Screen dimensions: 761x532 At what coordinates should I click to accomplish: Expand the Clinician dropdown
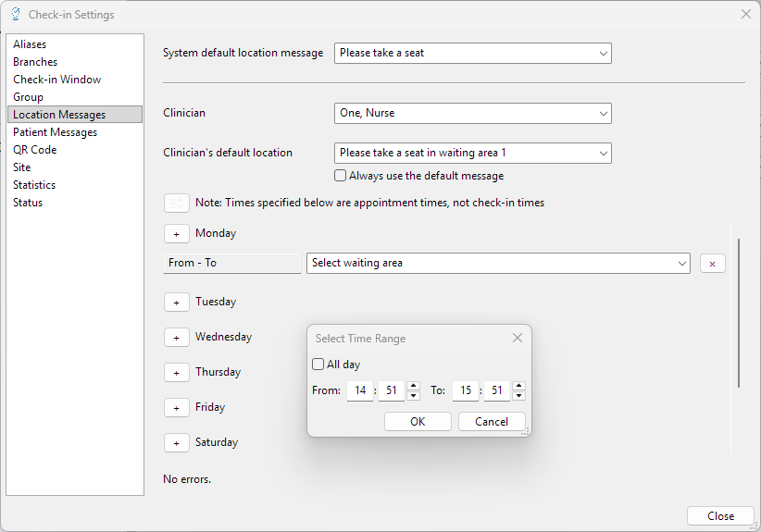coord(472,114)
